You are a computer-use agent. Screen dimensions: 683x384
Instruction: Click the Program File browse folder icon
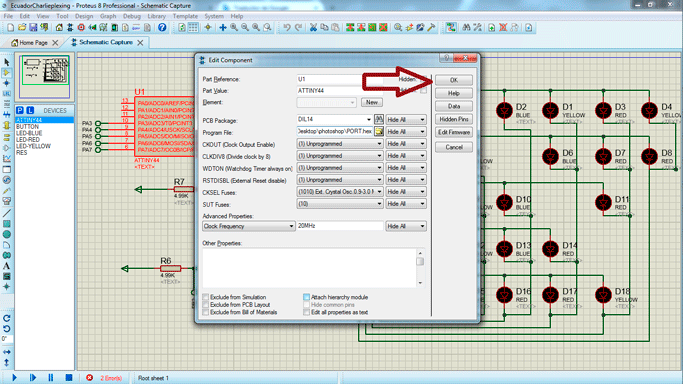click(379, 131)
